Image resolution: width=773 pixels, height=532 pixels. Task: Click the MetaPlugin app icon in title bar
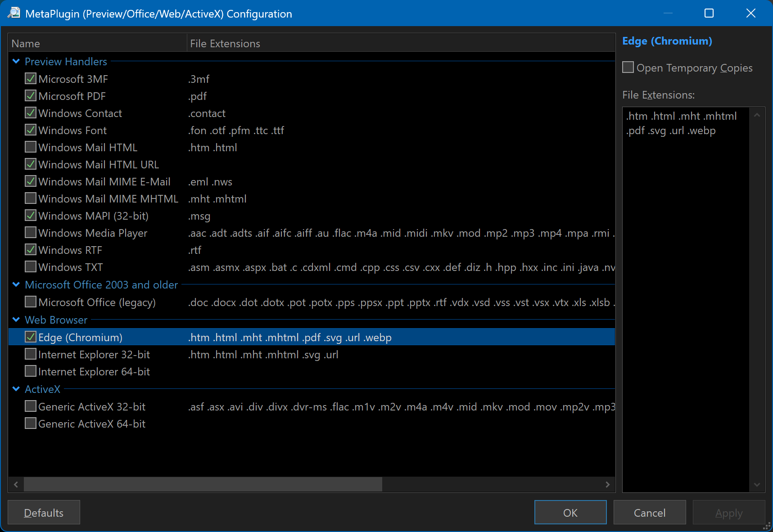click(x=14, y=13)
